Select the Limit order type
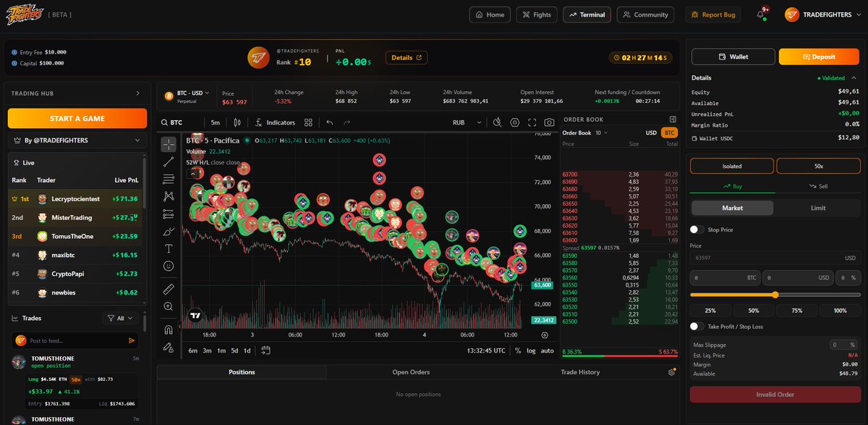 tap(817, 208)
